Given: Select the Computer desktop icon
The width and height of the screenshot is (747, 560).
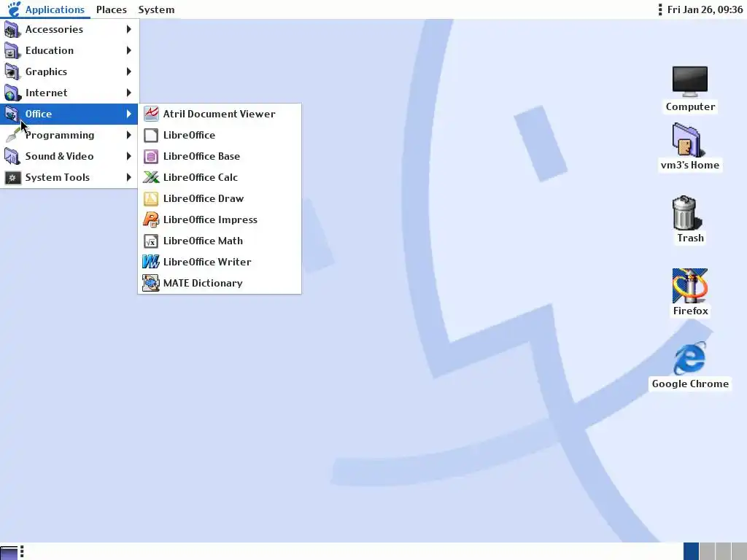Looking at the screenshot, I should (x=690, y=81).
